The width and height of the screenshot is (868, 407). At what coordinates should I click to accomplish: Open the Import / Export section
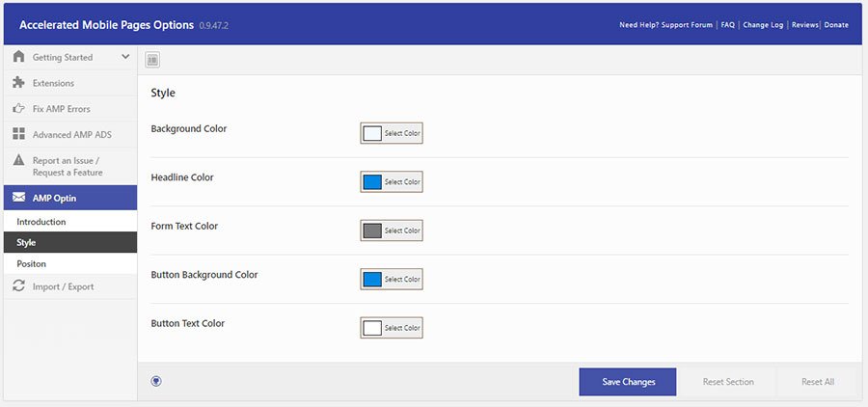coord(70,286)
